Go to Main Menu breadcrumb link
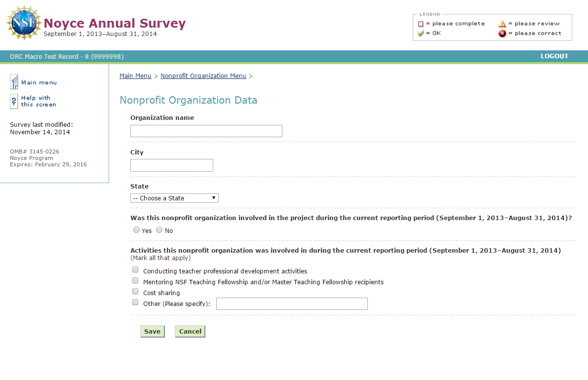Image resolution: width=588 pixels, height=380 pixels. [x=135, y=76]
